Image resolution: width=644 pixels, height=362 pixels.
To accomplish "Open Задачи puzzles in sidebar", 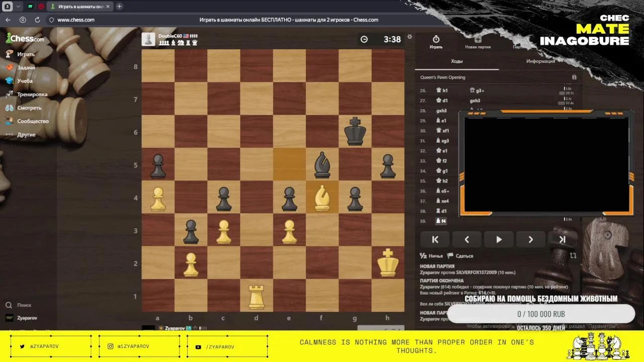I will coord(20,67).
